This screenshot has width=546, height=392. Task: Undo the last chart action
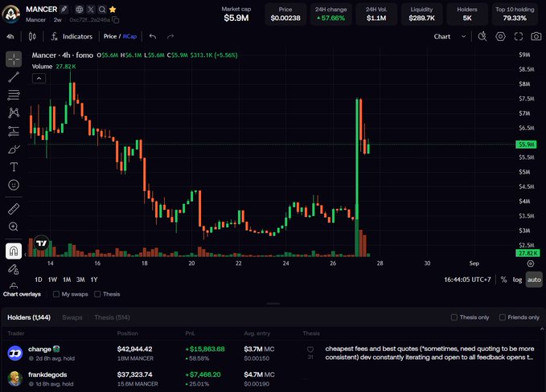pyautogui.click(x=153, y=36)
